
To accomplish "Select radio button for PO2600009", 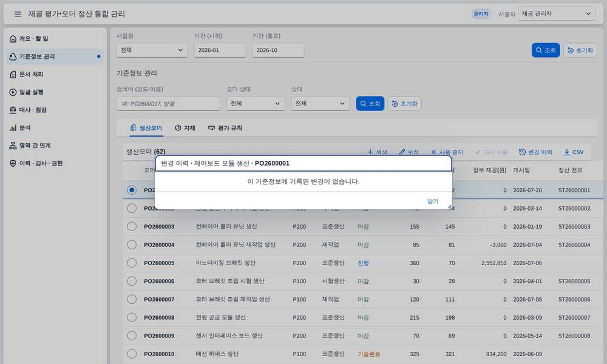I will tap(132, 335).
